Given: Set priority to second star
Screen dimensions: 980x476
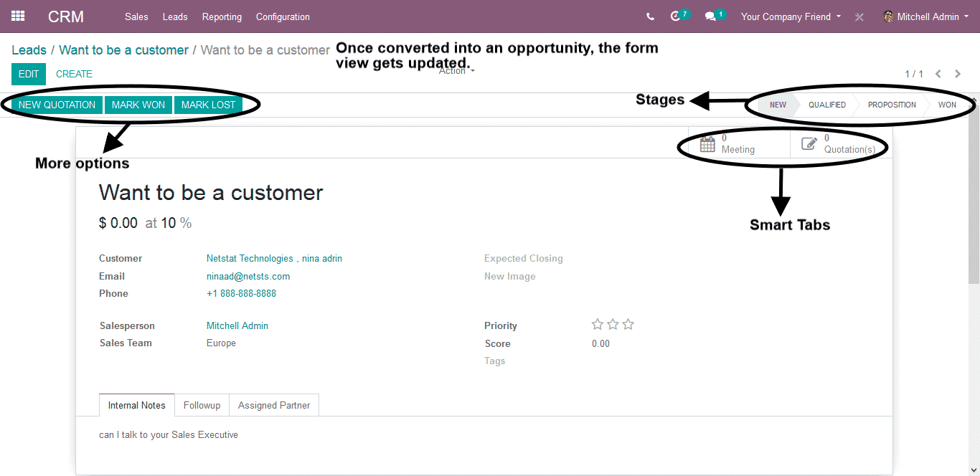Looking at the screenshot, I should [x=613, y=325].
